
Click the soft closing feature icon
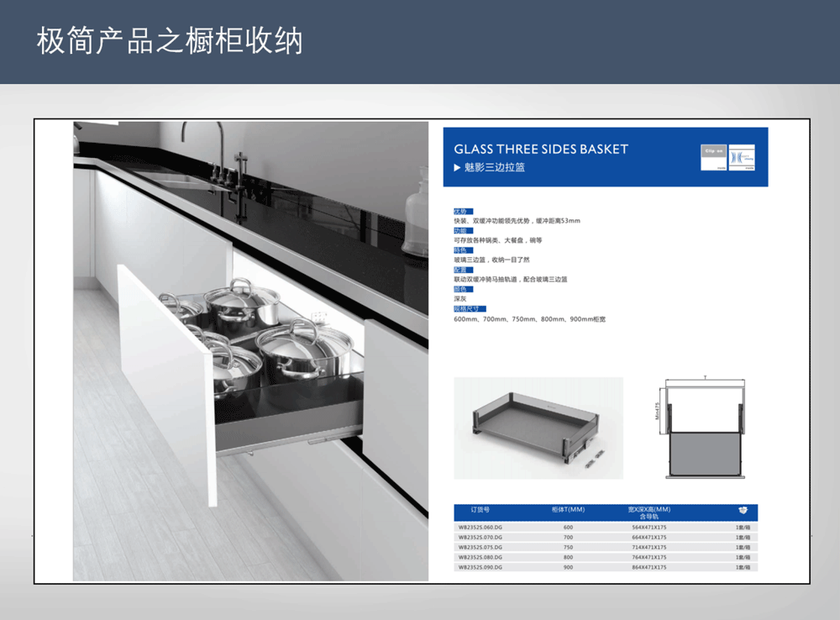click(x=742, y=158)
